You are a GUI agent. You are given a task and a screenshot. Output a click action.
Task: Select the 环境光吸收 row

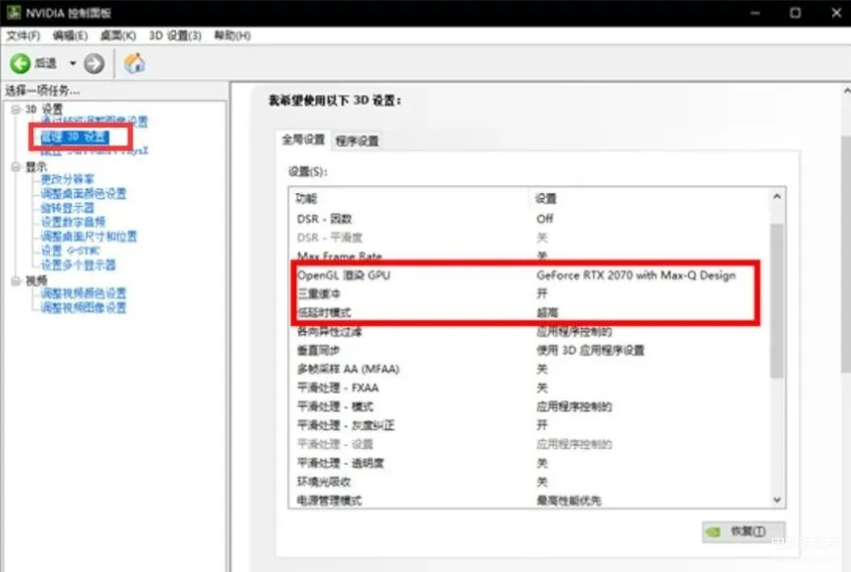[x=529, y=482]
